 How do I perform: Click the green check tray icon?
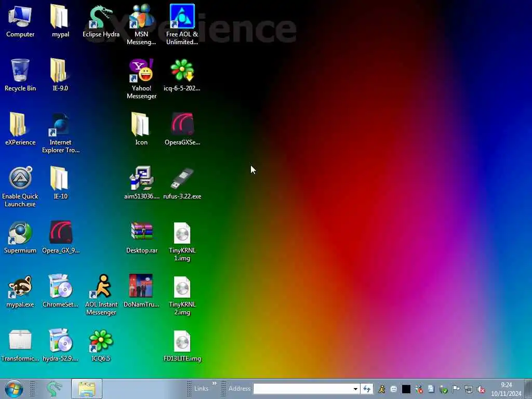444,389
